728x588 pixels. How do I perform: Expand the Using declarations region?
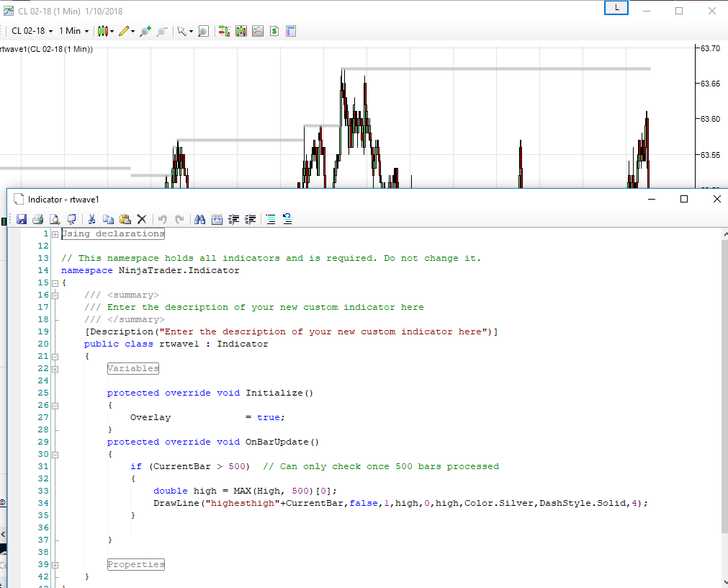[x=55, y=234]
